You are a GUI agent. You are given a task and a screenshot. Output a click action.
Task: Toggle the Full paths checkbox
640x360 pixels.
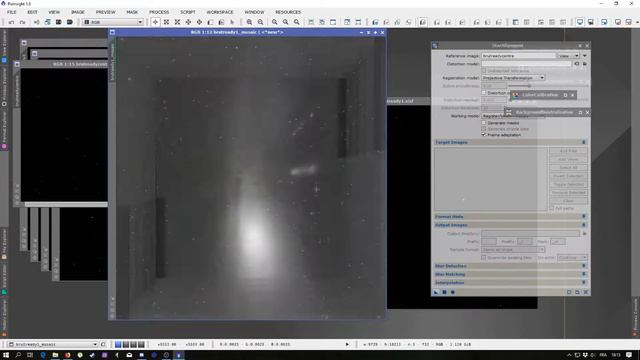tap(552, 208)
